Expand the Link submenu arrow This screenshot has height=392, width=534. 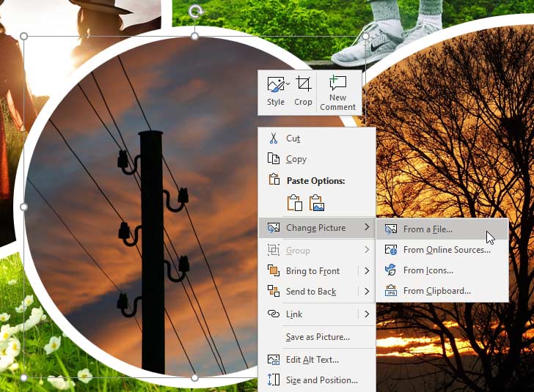(x=367, y=314)
